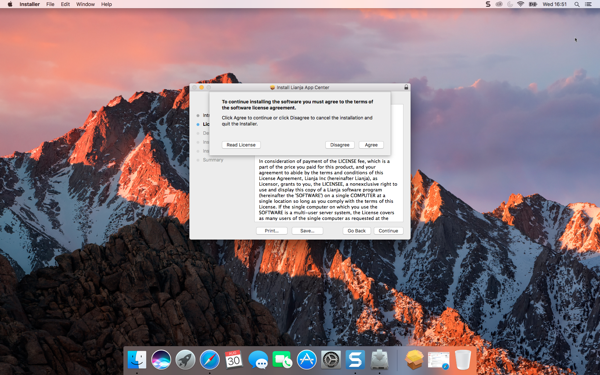This screenshot has height=375, width=600.
Task: Click the lock icon in the installer title bar
Action: [406, 87]
